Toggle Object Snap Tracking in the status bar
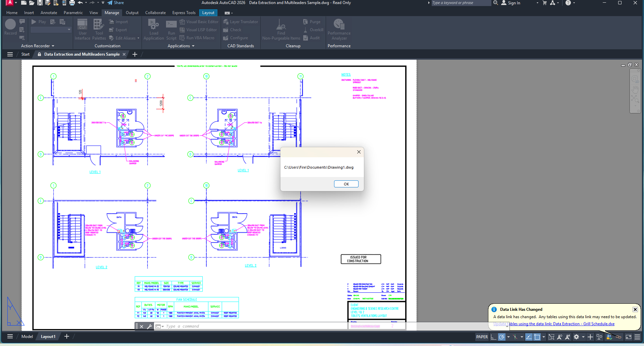The image size is (644, 346). [x=529, y=337]
